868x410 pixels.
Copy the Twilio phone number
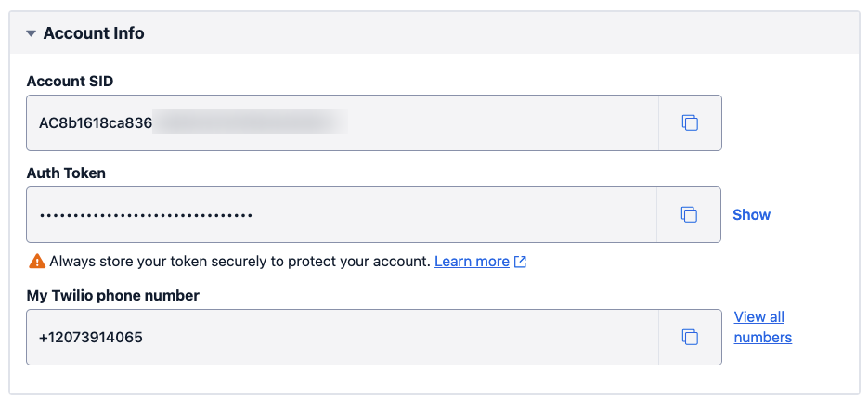pyautogui.click(x=690, y=337)
